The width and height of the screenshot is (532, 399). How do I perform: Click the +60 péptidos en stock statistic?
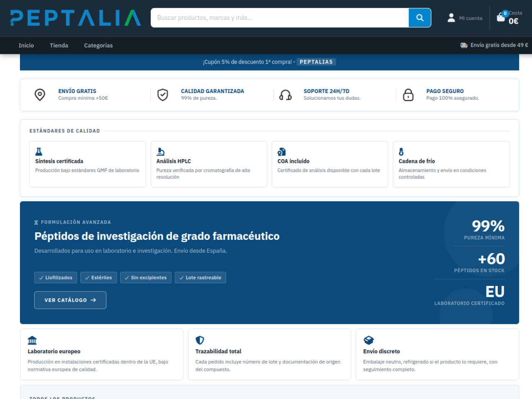480,262
